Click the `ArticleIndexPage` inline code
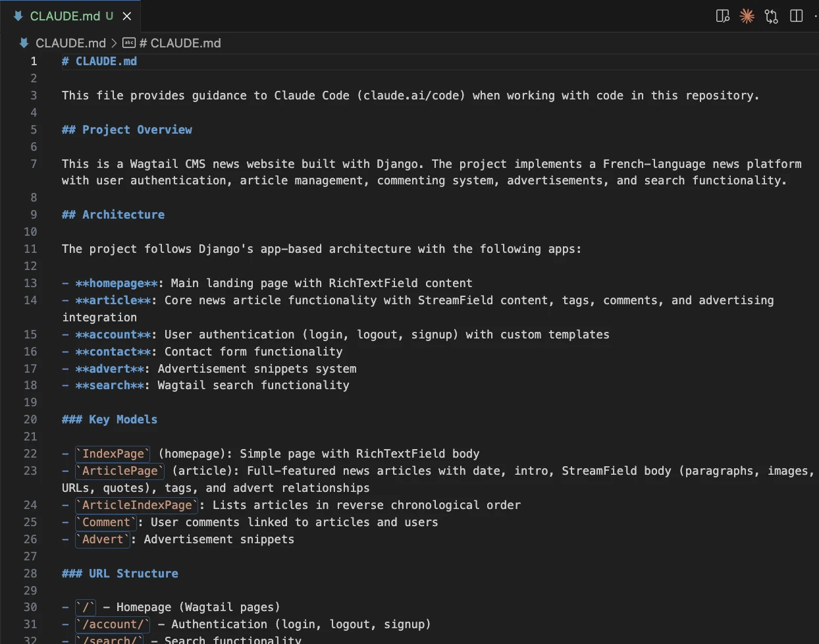 click(137, 505)
